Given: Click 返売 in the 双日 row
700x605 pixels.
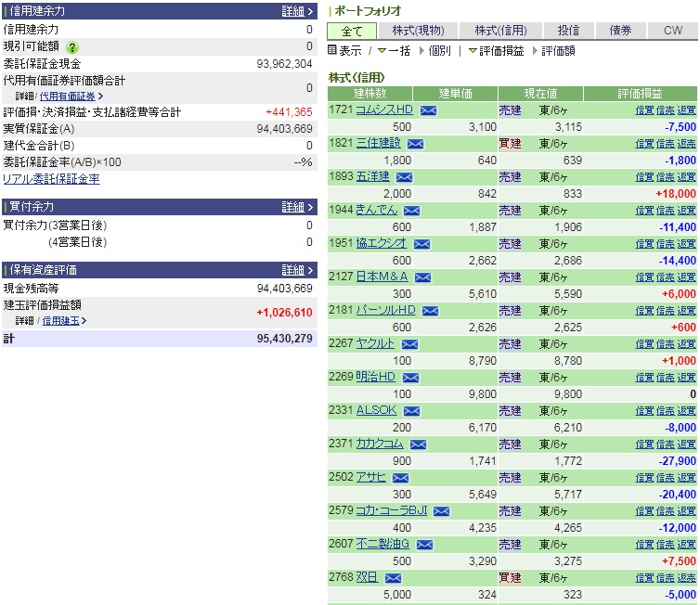Looking at the screenshot, I should tap(687, 578).
